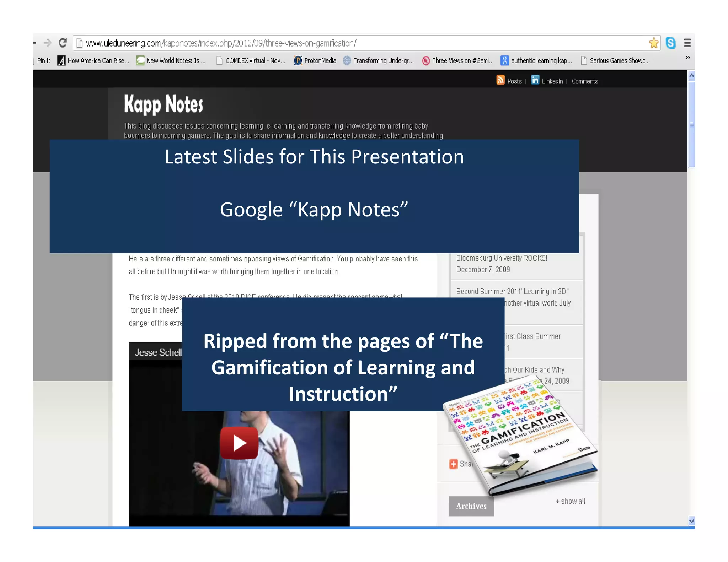This screenshot has height=562, width=728.
Task: Click the red Share plus icon
Action: 453,464
